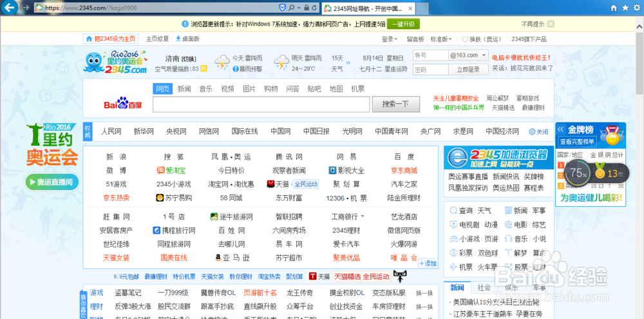Expand the 工商银行 dropdown arrow
Screen dimensions: 644x319
[x=363, y=217]
